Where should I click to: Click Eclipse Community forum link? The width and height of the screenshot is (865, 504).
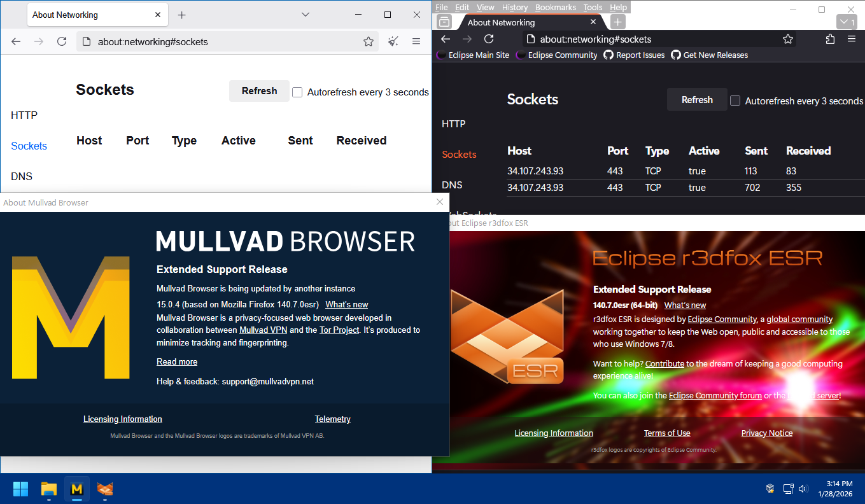coord(715,395)
